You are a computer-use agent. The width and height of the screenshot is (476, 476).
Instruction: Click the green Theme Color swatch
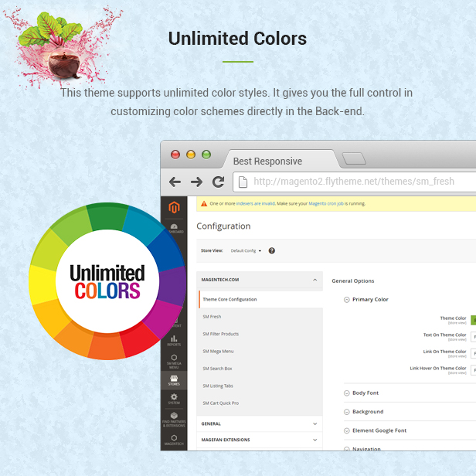coord(473,319)
